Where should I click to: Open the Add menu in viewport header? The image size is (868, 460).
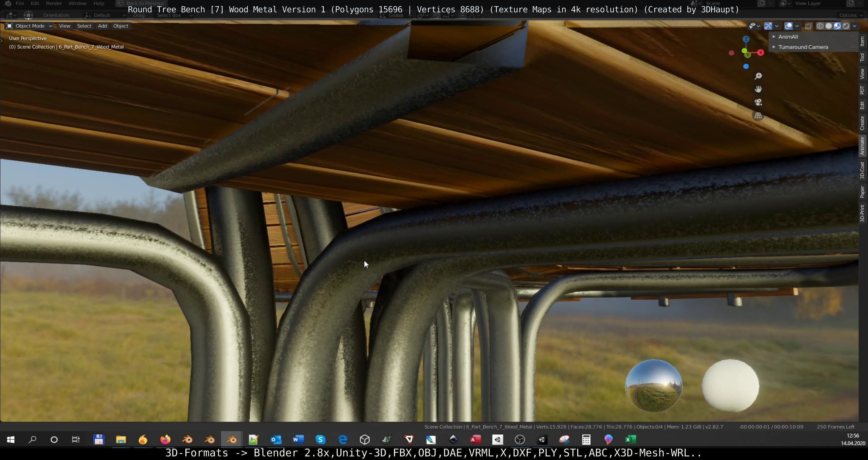[102, 26]
